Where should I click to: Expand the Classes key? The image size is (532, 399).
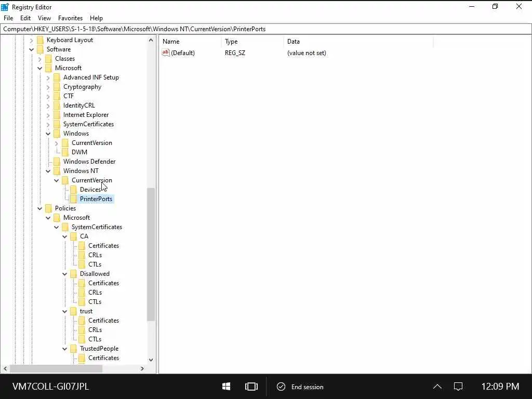pyautogui.click(x=39, y=59)
